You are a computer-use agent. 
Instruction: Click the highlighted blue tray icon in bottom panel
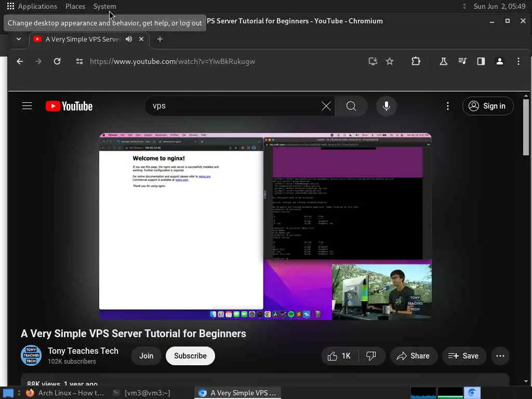point(472,393)
